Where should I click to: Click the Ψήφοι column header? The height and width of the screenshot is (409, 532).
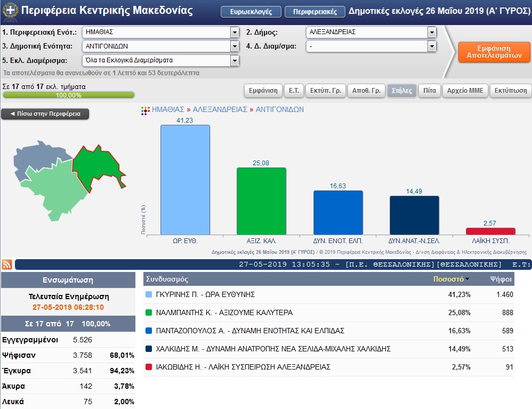coord(501,279)
